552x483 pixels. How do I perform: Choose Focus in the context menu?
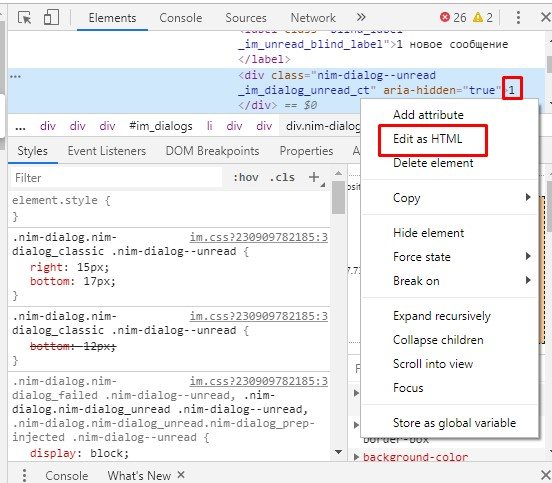pyautogui.click(x=449, y=388)
